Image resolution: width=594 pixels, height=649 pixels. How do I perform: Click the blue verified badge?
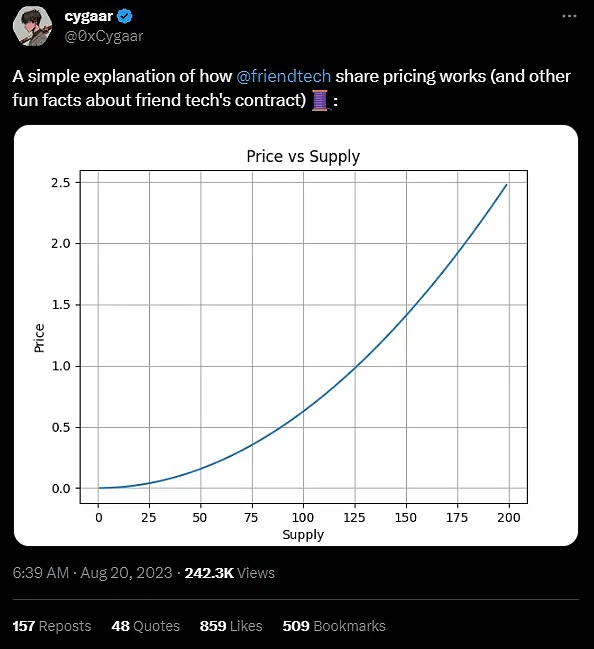coord(125,16)
